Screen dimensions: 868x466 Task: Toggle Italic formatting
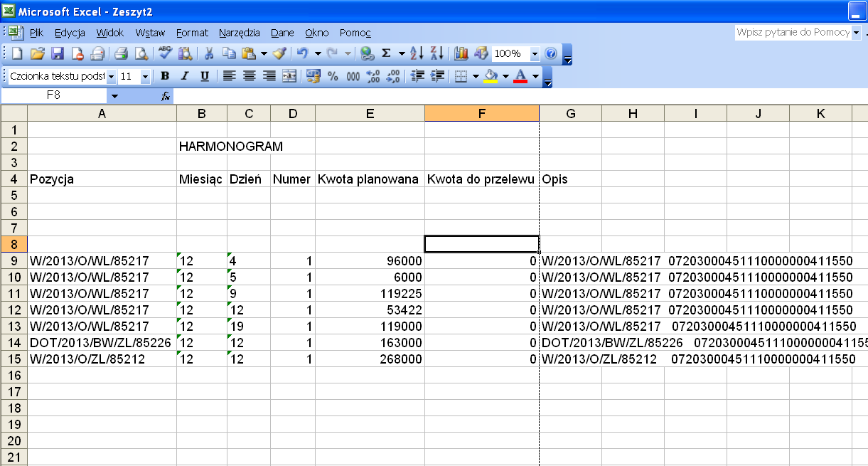185,76
